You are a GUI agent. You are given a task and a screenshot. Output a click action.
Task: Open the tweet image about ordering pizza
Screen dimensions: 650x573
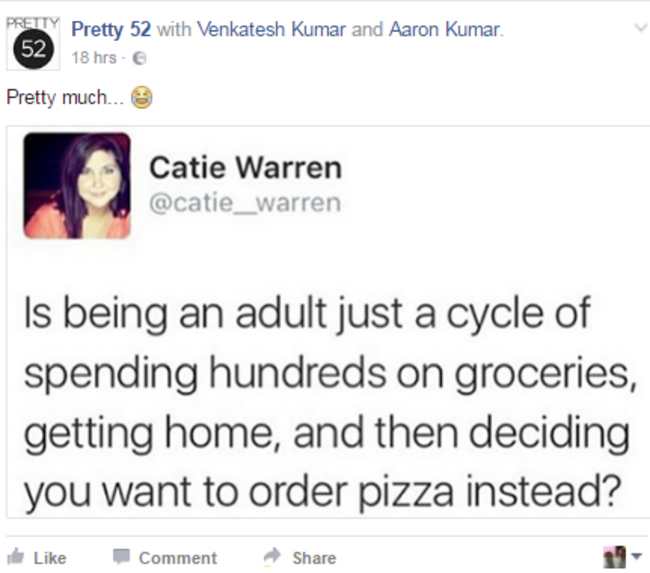pyautogui.click(x=328, y=321)
